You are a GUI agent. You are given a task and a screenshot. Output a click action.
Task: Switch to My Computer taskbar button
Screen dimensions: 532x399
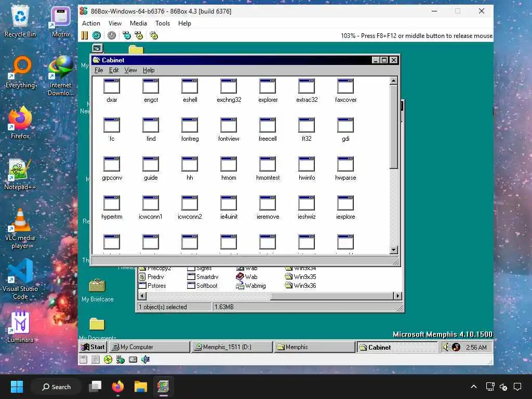pos(149,347)
